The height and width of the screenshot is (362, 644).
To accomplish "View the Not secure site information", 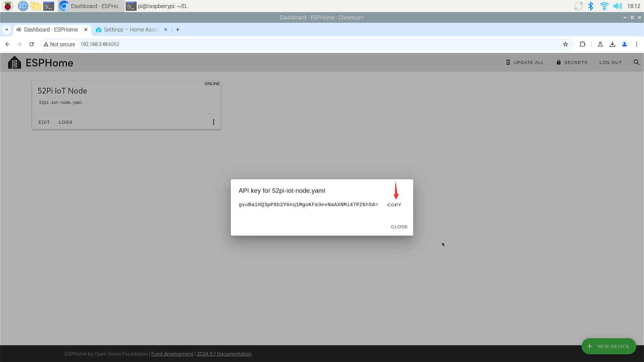I will (x=59, y=44).
